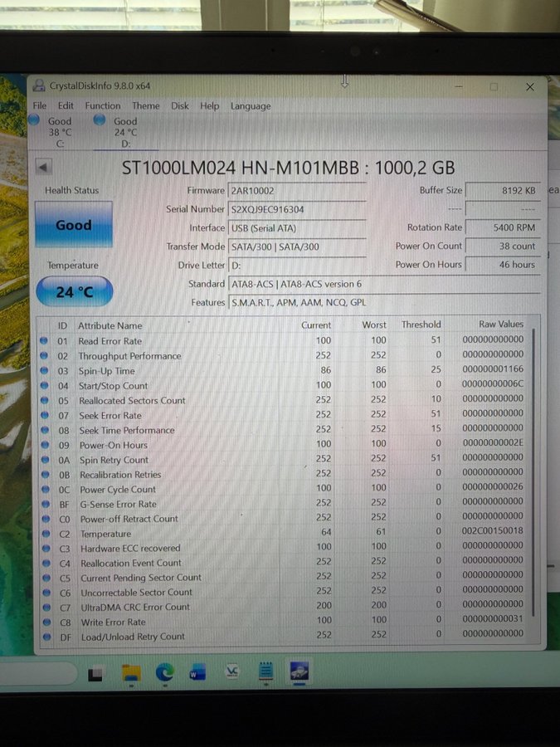Click the Good health status button
This screenshot has width=560, height=747.
click(x=74, y=225)
